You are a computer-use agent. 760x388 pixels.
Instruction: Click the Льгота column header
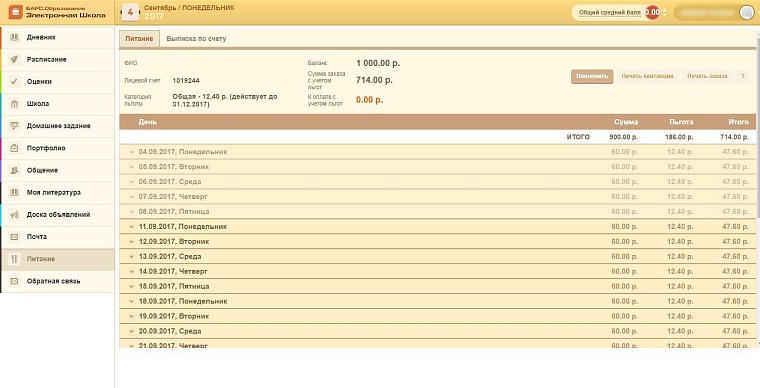681,122
